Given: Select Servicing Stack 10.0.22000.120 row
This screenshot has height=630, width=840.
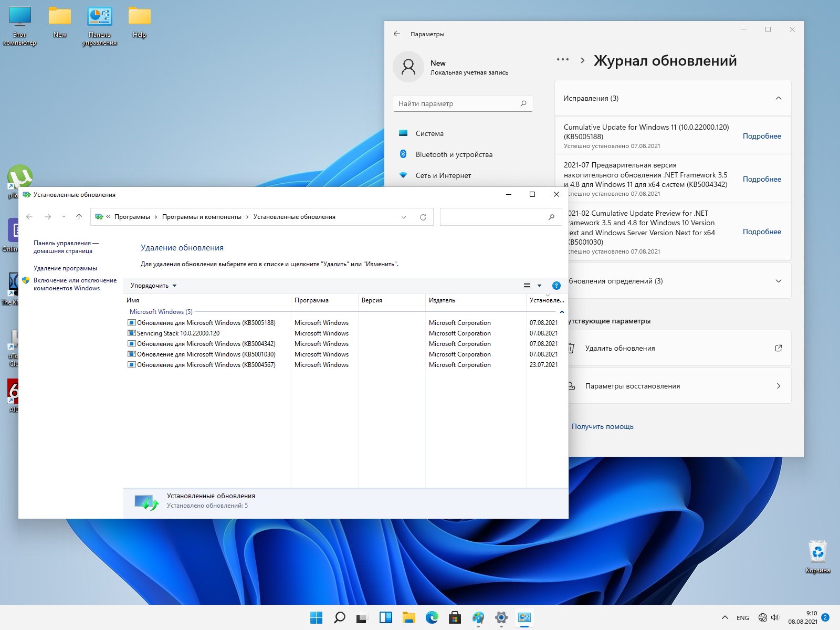Looking at the screenshot, I should click(344, 333).
